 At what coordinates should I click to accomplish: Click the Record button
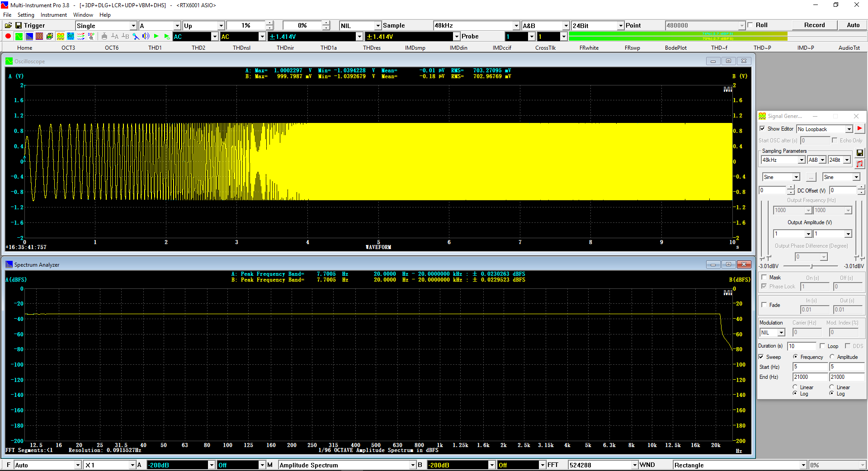[x=814, y=25]
